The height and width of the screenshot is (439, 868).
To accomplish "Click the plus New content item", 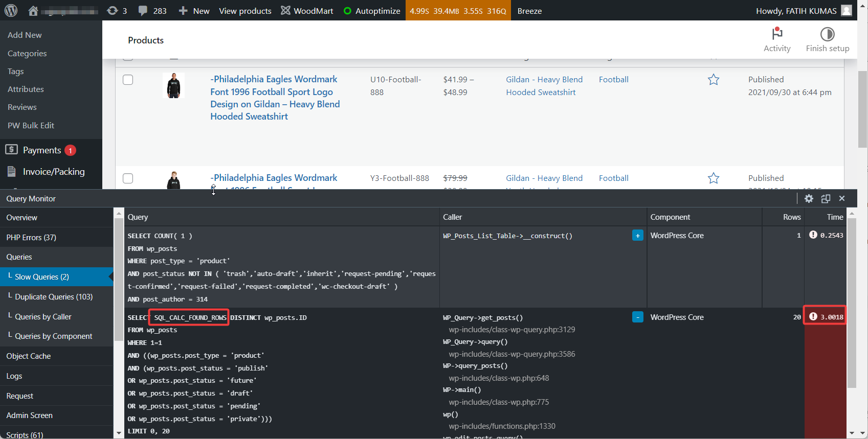I will (194, 11).
